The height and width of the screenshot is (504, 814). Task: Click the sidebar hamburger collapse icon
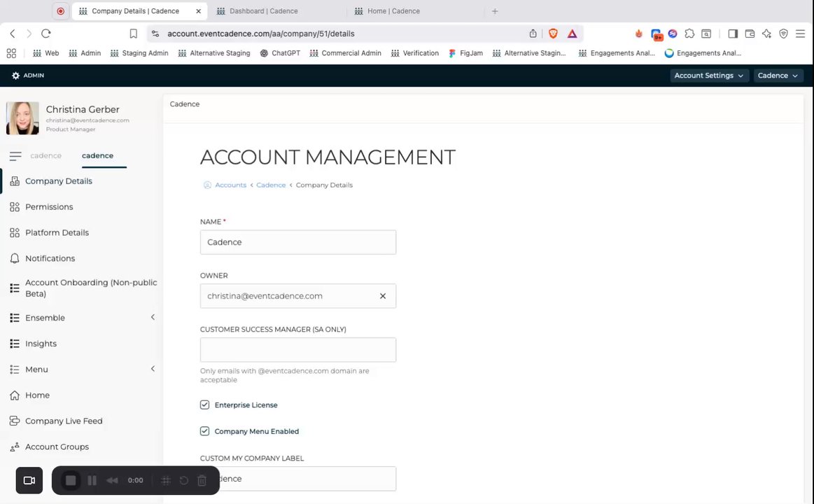pos(15,155)
